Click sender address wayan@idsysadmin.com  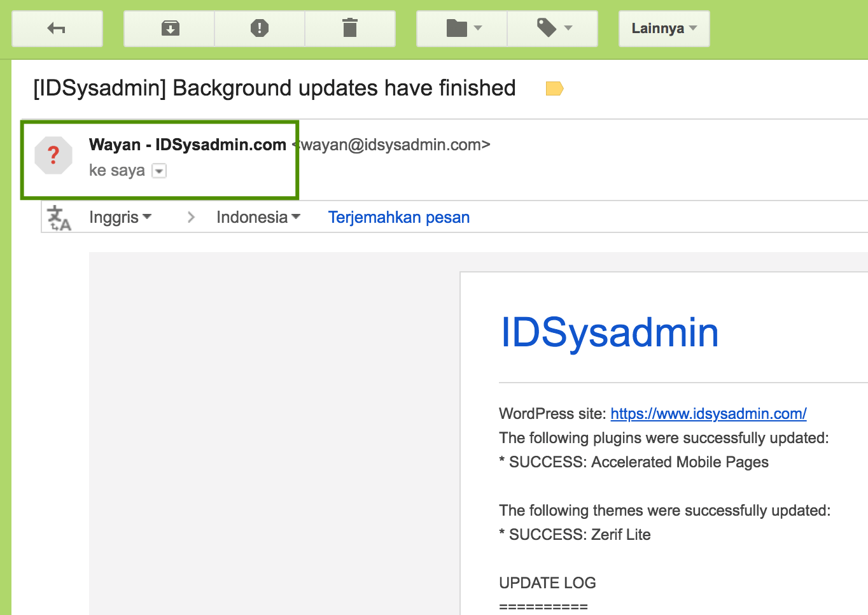click(391, 145)
